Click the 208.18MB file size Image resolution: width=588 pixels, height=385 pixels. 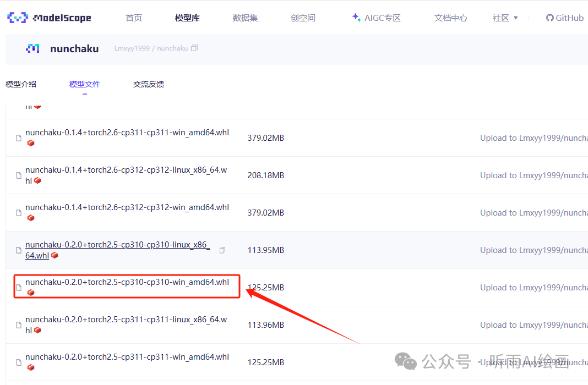tap(266, 175)
